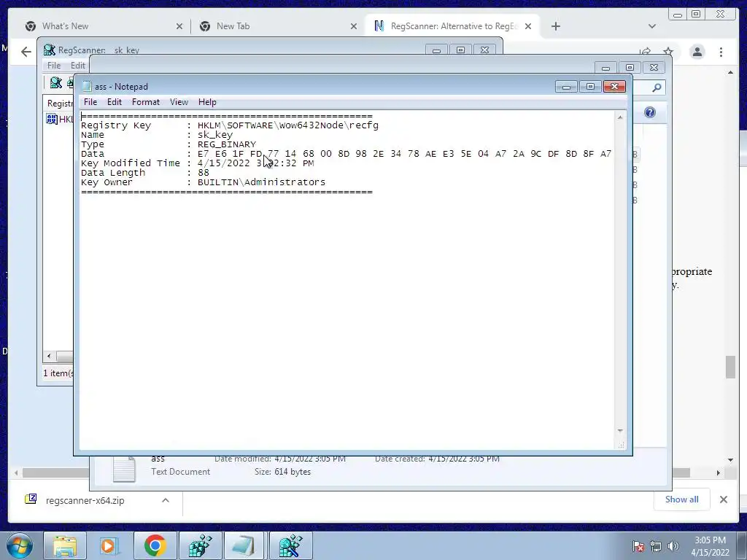Viewport: 747px width, 560px height.
Task: Open the regscanner-x64.zip download
Action: pyautogui.click(x=85, y=500)
